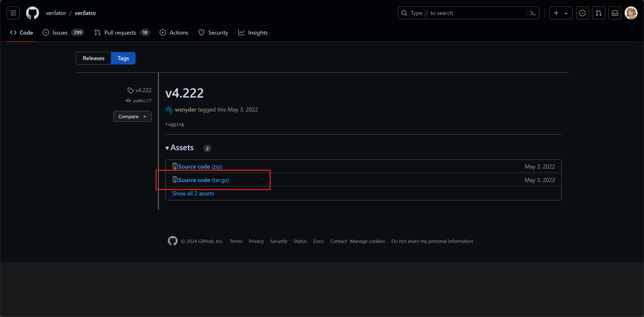644x317 pixels.
Task: Open the v4.222 release heading
Action: point(184,93)
